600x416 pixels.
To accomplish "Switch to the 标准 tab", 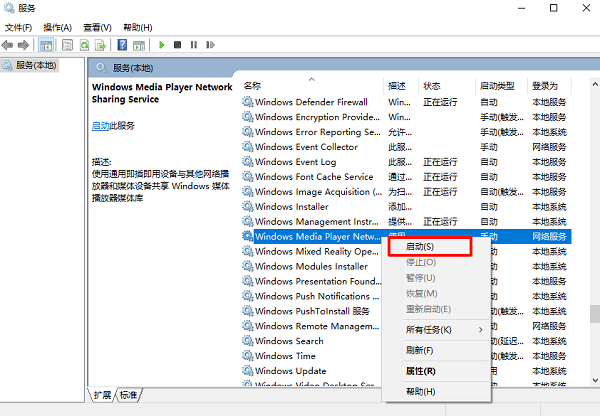I will (129, 395).
